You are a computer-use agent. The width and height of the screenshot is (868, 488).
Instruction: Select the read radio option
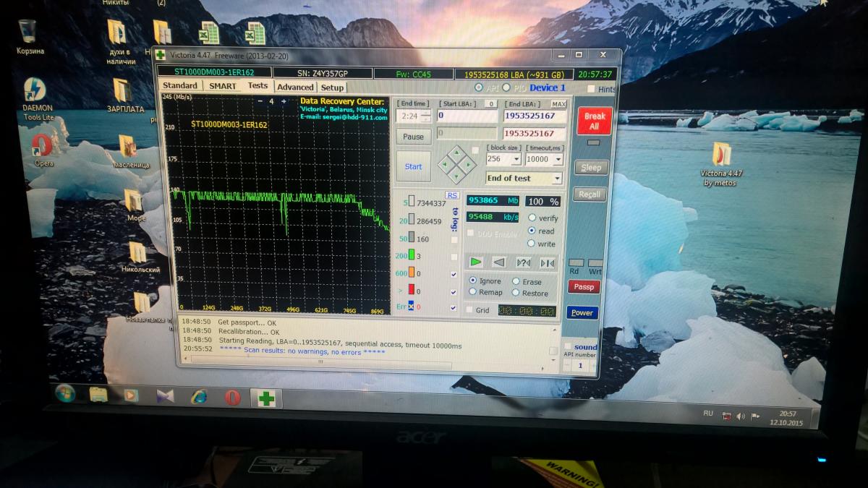[x=533, y=231]
